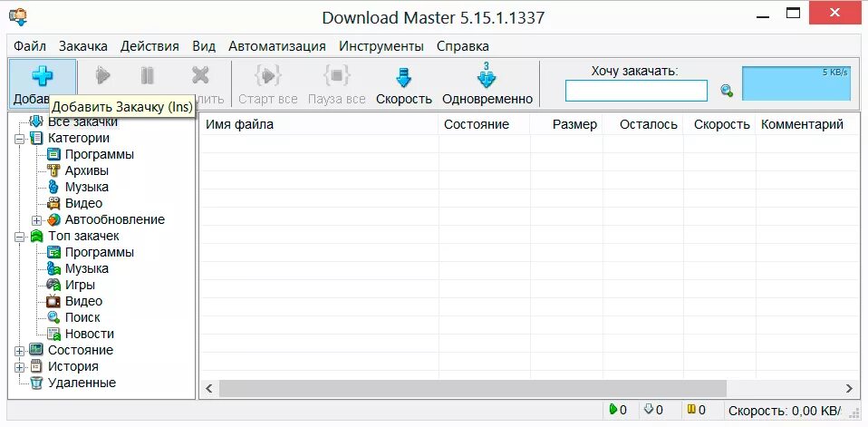
Task: Click the search magnifier icon beside input
Action: [x=727, y=91]
